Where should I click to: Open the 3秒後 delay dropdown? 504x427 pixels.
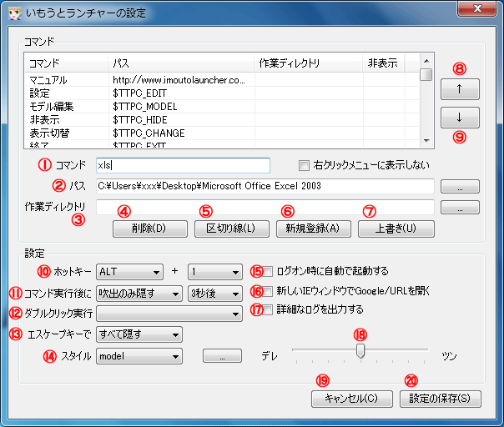coord(215,294)
